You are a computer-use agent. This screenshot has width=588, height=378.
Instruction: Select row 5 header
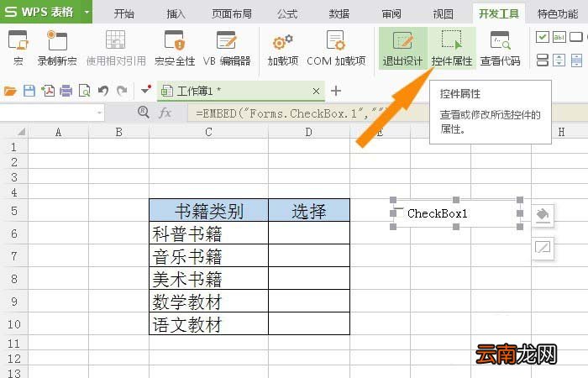coord(14,210)
